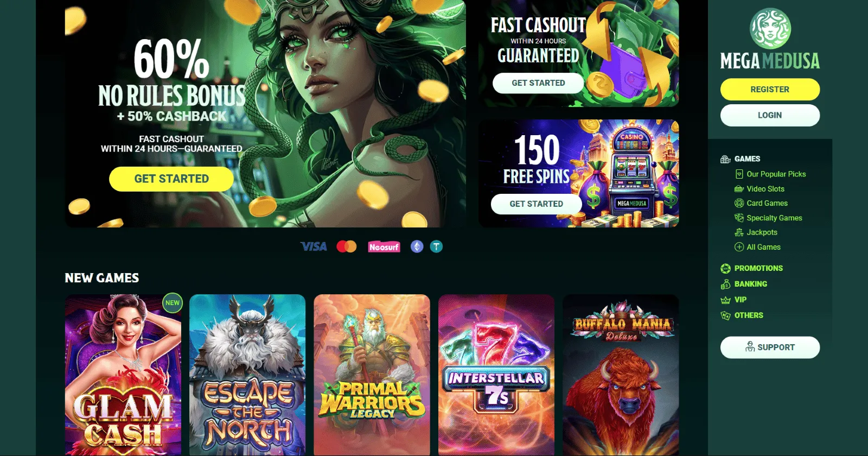The width and height of the screenshot is (868, 456).
Task: Click the yellow Register button
Action: coord(770,90)
